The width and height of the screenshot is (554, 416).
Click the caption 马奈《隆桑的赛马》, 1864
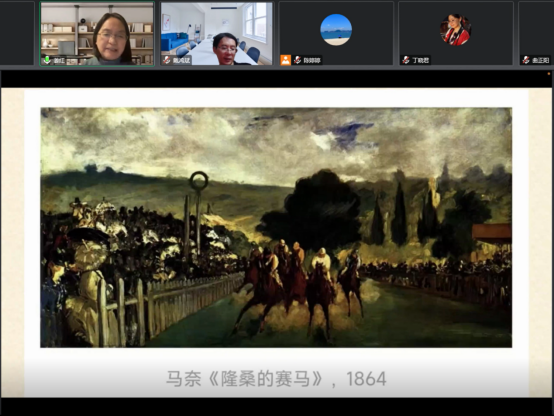pyautogui.click(x=276, y=379)
